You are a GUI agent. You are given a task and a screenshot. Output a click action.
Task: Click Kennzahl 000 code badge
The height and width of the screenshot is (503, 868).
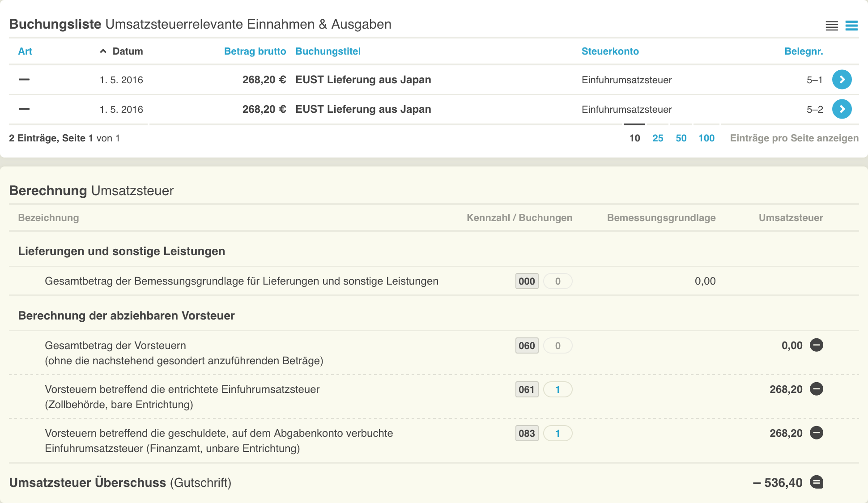pyautogui.click(x=527, y=281)
